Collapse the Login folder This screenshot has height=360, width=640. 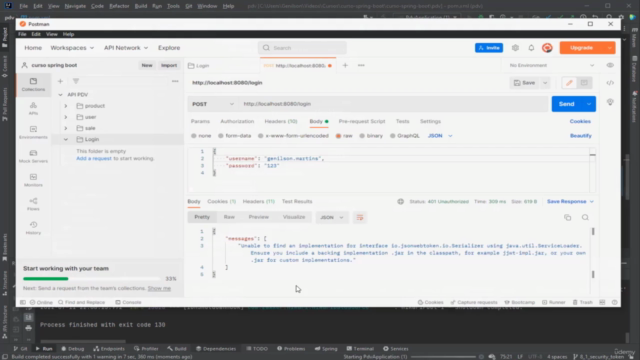coord(66,140)
